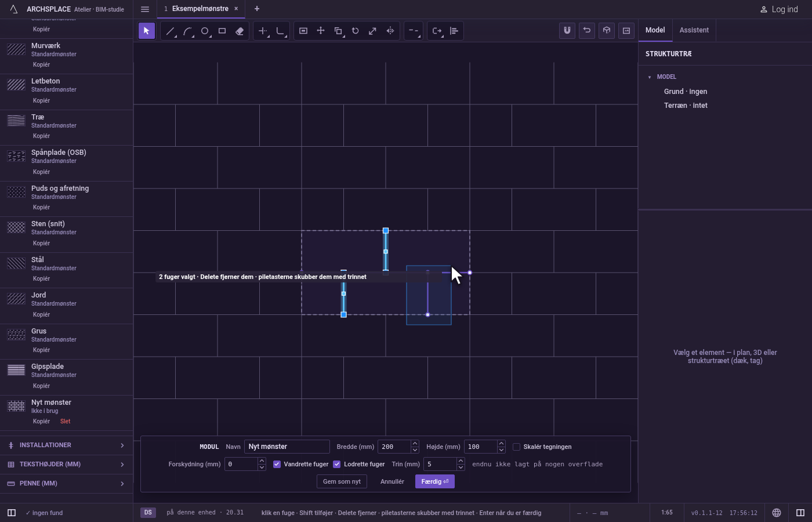Click Gem som nyt button
This screenshot has height=522, width=812.
[342, 481]
